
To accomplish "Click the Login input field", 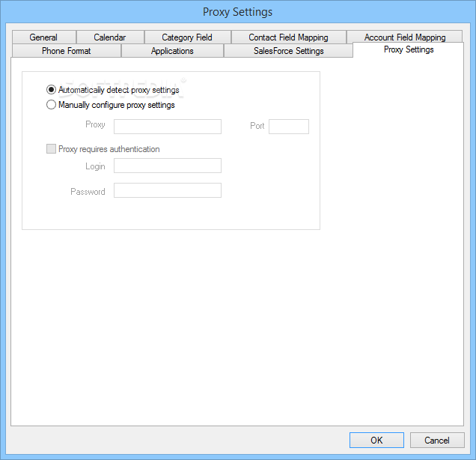I will 168,166.
